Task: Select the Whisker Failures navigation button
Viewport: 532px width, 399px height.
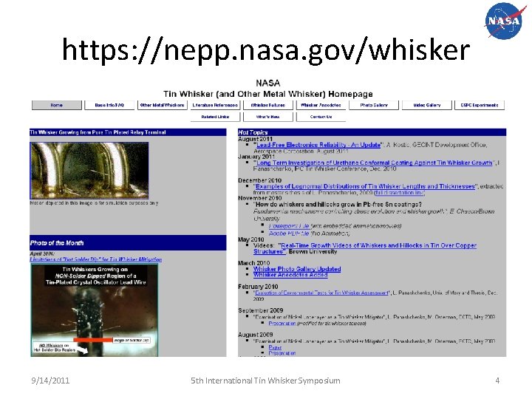Action: click(268, 105)
